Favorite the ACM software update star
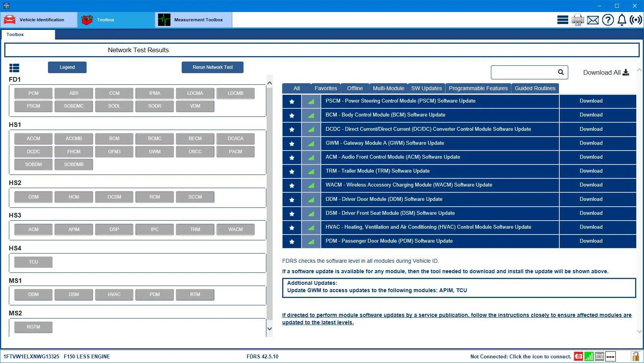644x363 pixels. (292, 158)
